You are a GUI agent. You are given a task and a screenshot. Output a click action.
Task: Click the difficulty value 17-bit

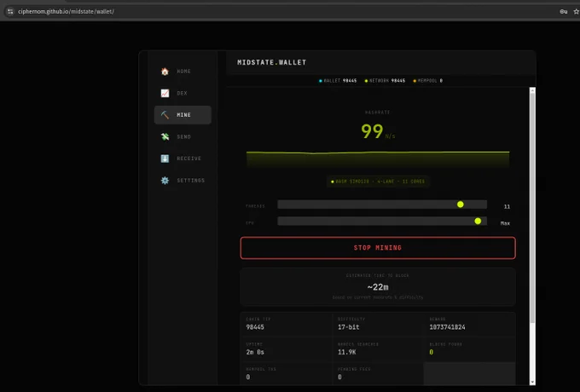click(349, 327)
